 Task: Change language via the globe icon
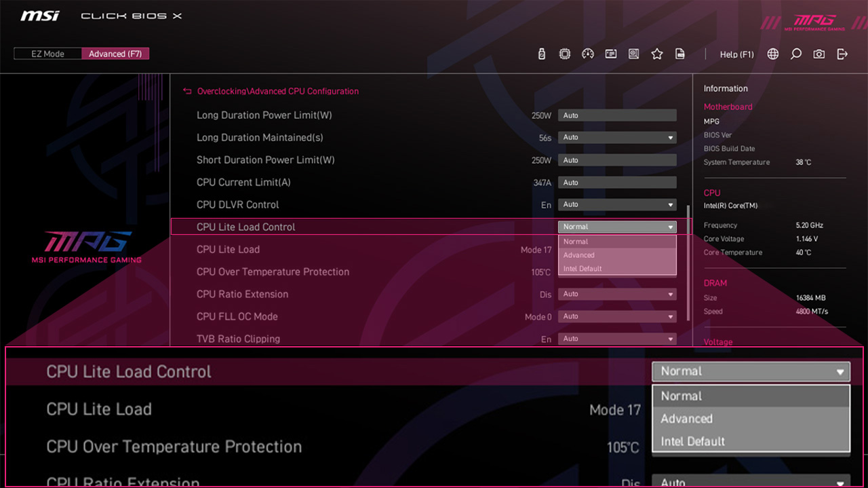(x=772, y=54)
